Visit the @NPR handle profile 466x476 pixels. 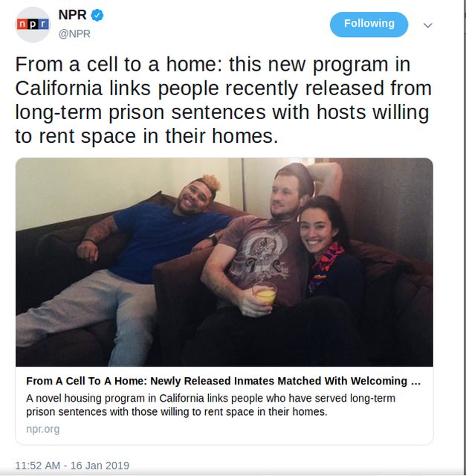74,33
